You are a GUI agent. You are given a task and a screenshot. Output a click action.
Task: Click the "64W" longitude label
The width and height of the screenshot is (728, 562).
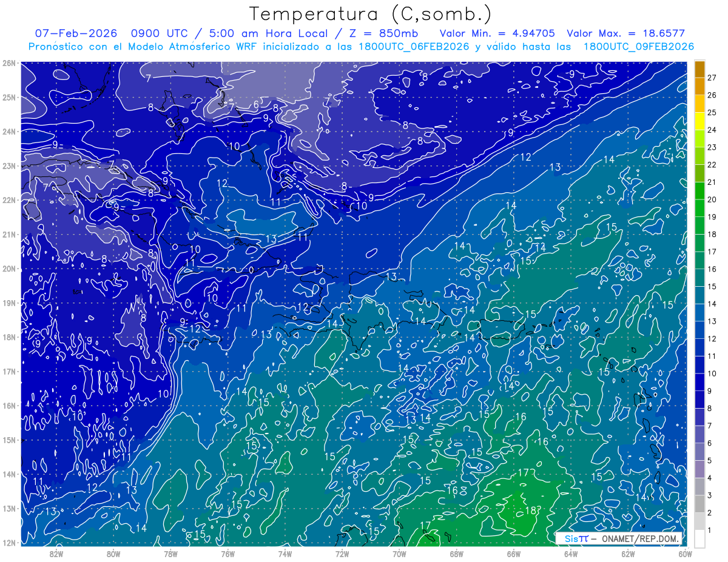(570, 554)
